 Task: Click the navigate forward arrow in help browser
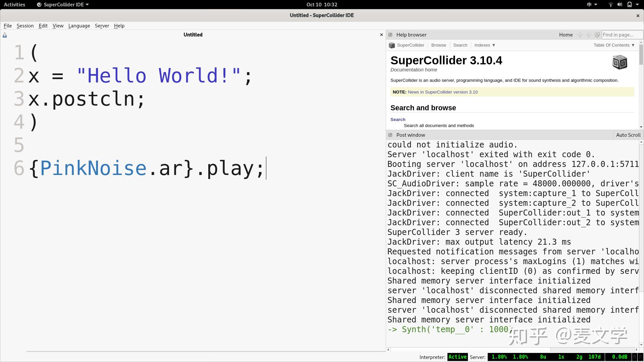[x=589, y=35]
